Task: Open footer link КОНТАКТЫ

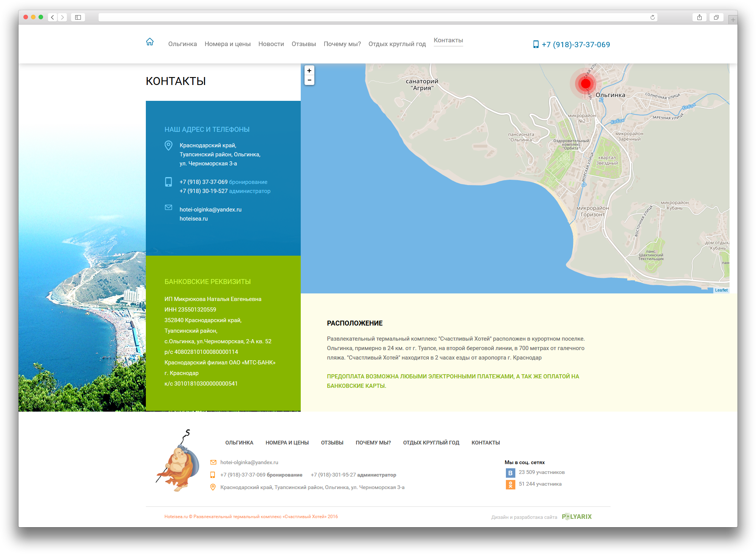Action: pos(485,443)
